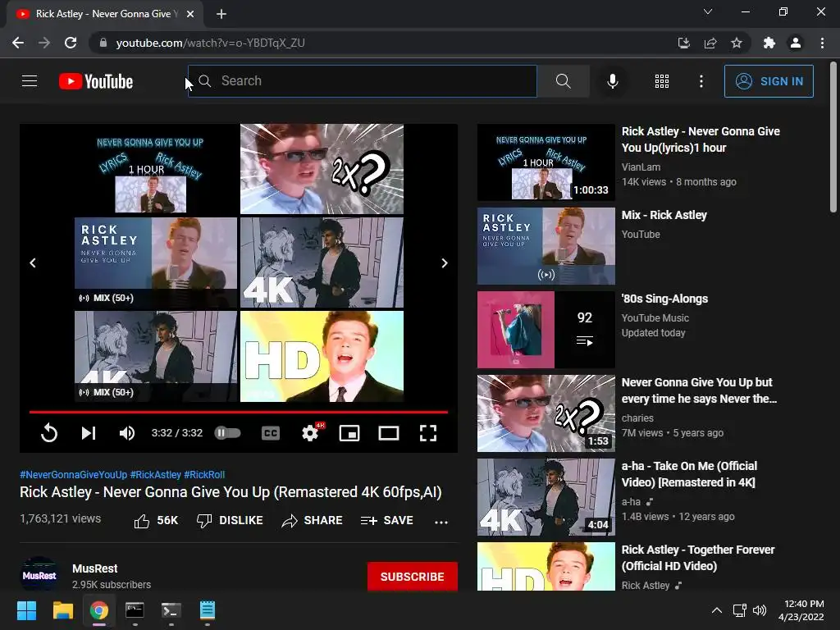Open player settings gear
Screen dimensions: 840x630
tap(310, 433)
